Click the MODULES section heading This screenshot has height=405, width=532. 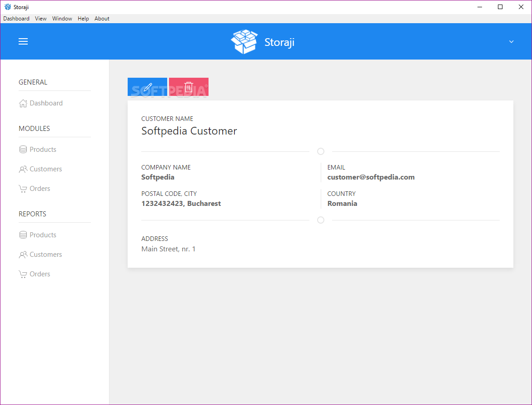tap(34, 129)
